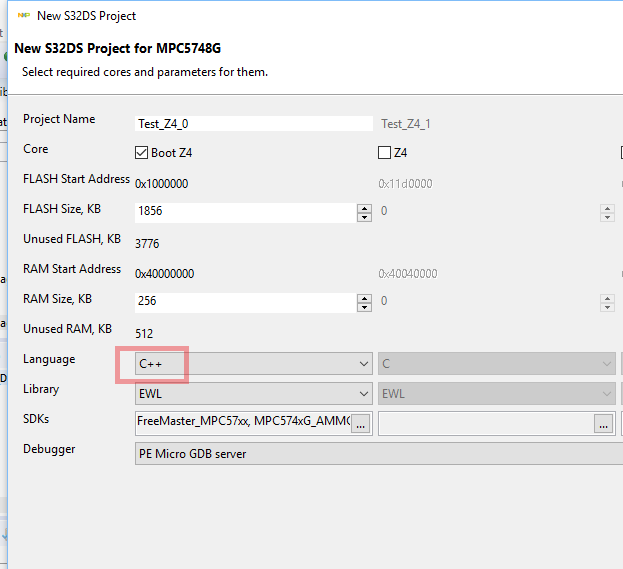Click the NXP logo in the title bar
This screenshot has width=623, height=569.
(x=24, y=15)
